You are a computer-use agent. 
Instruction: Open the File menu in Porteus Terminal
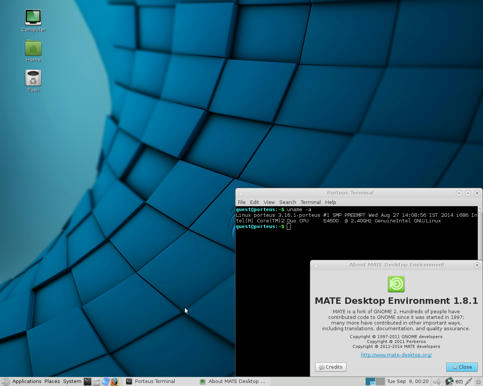(241, 202)
